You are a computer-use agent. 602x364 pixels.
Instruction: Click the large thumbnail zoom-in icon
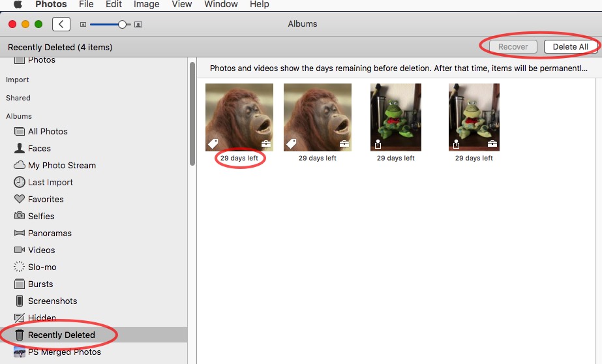(x=138, y=25)
